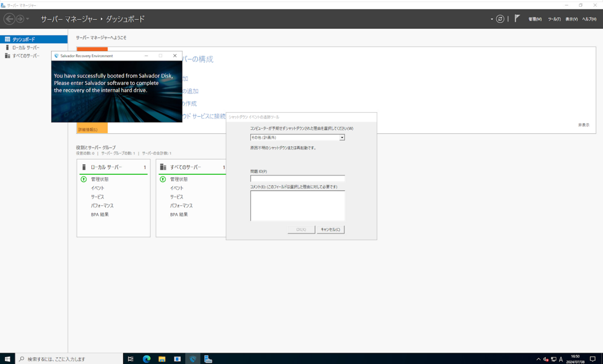Open サービス in ローカル サーバー tile
Screen dimensions: 603x364
[x=97, y=197]
